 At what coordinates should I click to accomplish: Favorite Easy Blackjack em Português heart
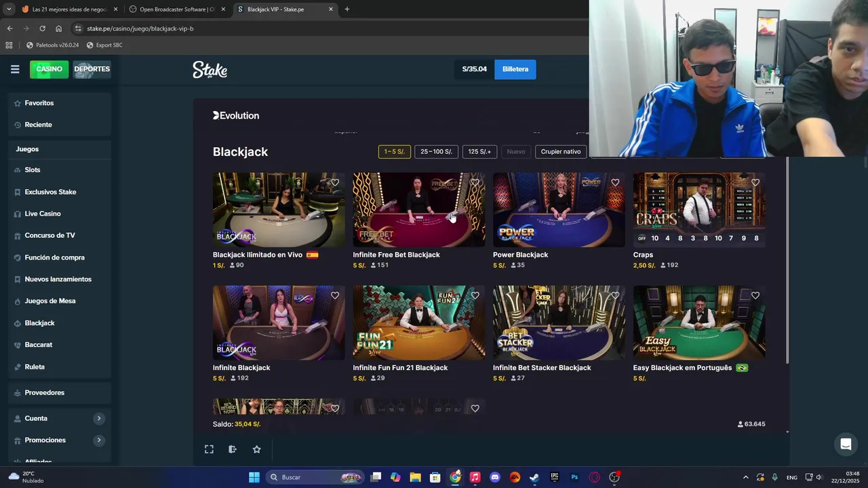[755, 296]
